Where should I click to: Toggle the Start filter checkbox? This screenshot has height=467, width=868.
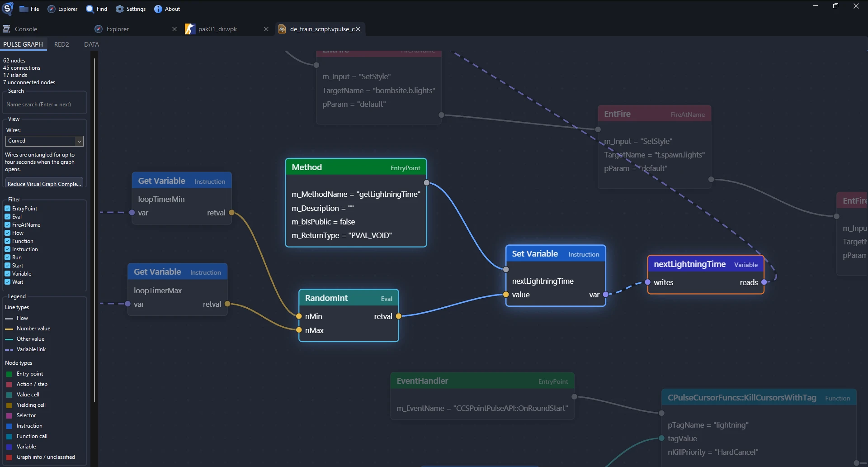click(x=8, y=266)
